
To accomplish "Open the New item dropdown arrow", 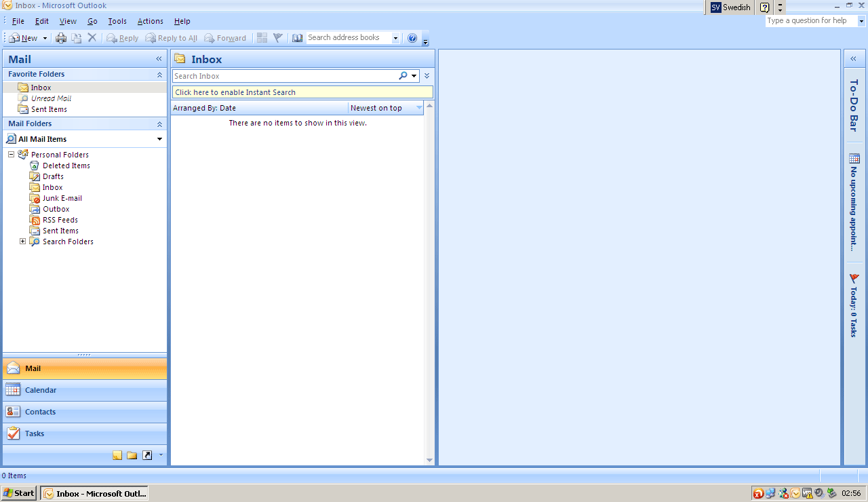I will (45, 38).
